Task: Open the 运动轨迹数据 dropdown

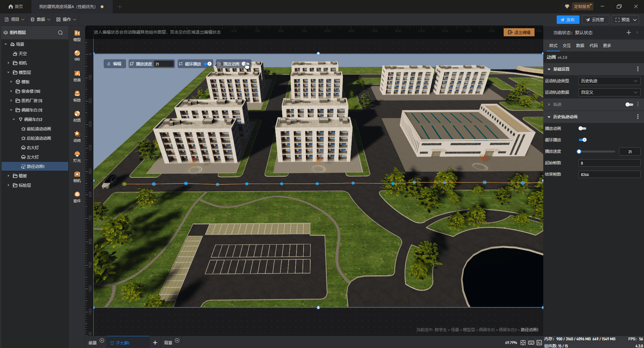Action: 609,92
